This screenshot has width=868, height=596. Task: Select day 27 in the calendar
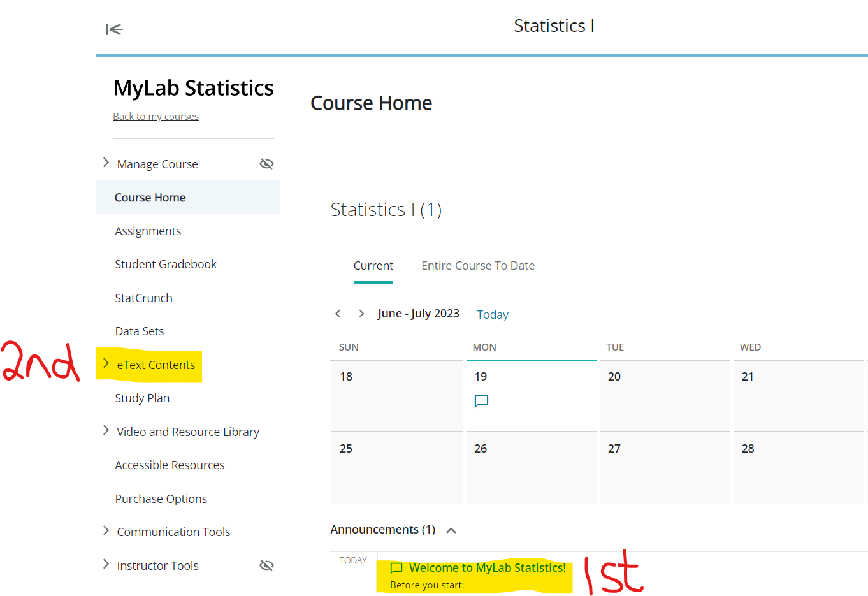click(x=665, y=468)
